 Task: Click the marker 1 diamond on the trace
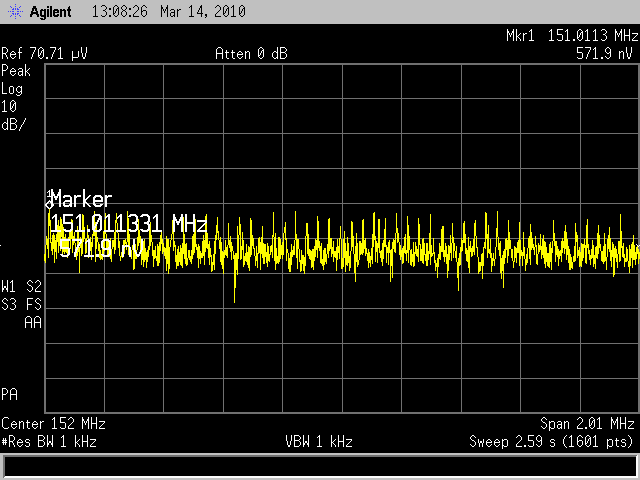[x=48, y=205]
